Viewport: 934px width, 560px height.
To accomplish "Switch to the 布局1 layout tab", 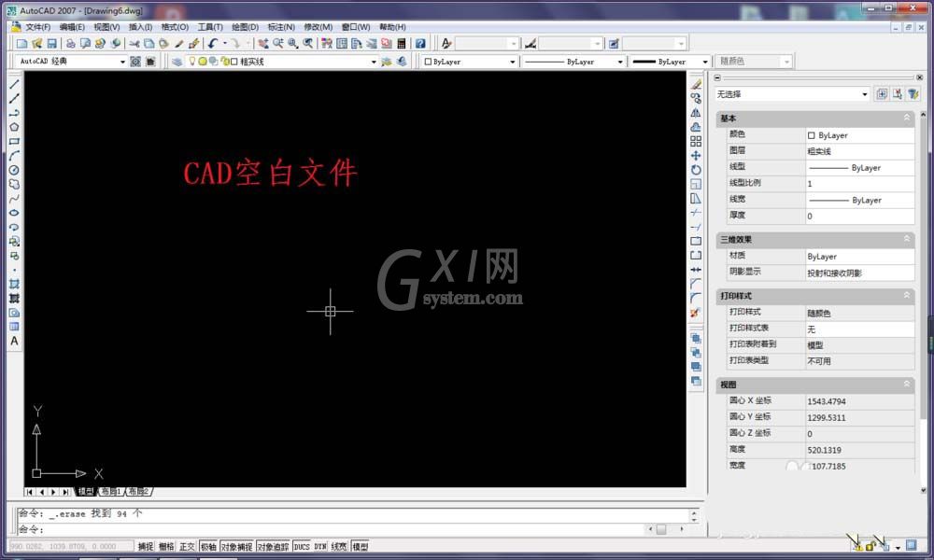I will click(x=111, y=492).
